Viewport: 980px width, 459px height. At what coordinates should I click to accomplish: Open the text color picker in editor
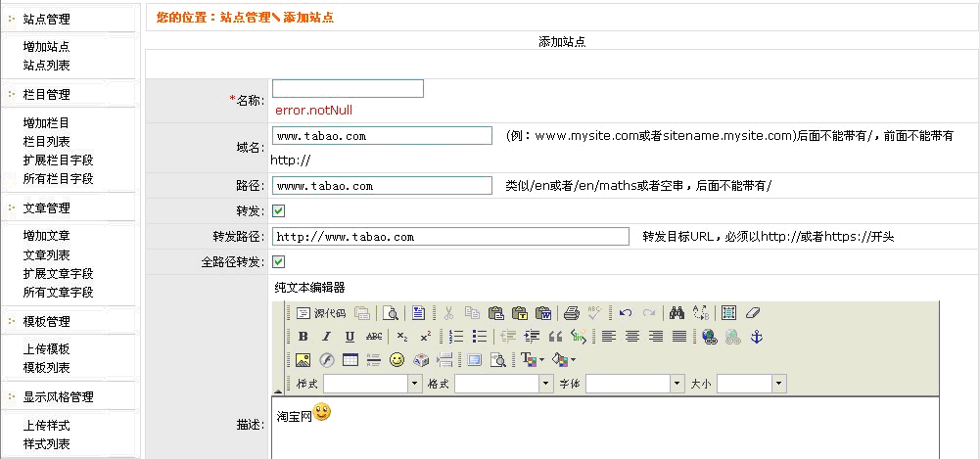(x=533, y=360)
